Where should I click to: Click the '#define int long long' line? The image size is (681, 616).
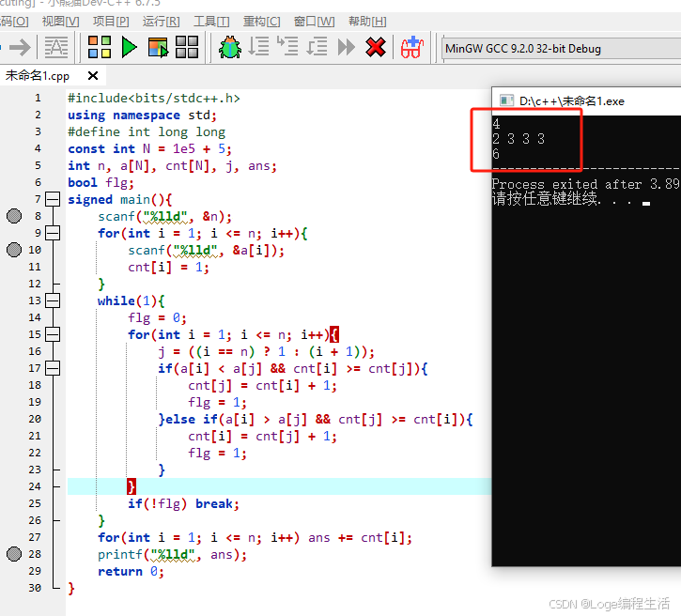147,132
